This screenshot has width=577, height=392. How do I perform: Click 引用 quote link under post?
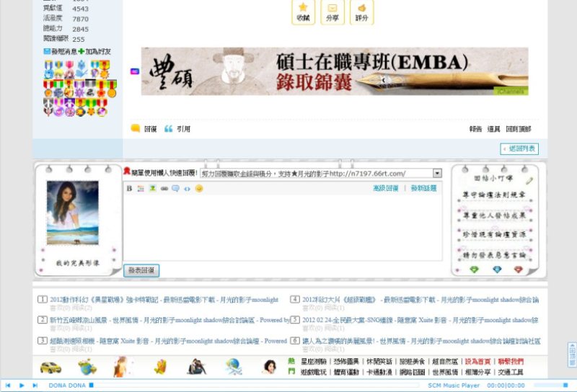click(x=179, y=129)
